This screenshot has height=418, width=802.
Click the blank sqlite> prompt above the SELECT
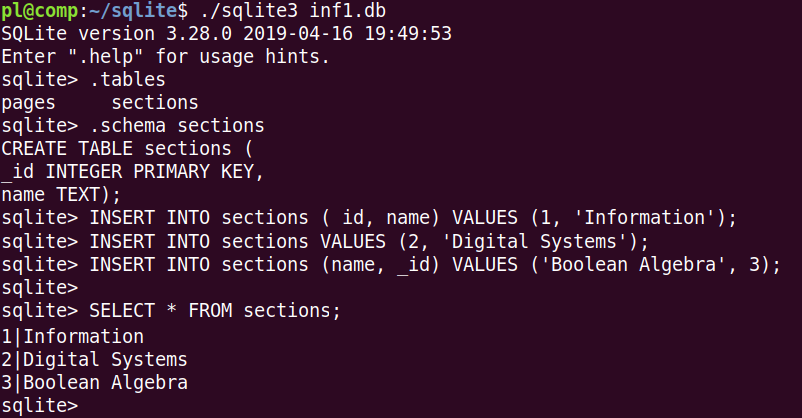pyautogui.click(x=40, y=288)
